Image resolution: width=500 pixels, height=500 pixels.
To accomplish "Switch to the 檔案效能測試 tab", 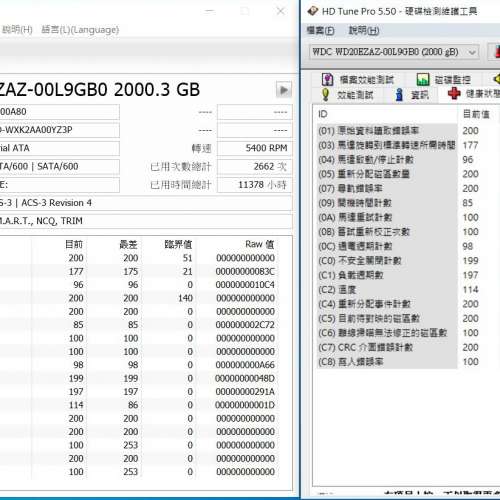I will coord(358,79).
